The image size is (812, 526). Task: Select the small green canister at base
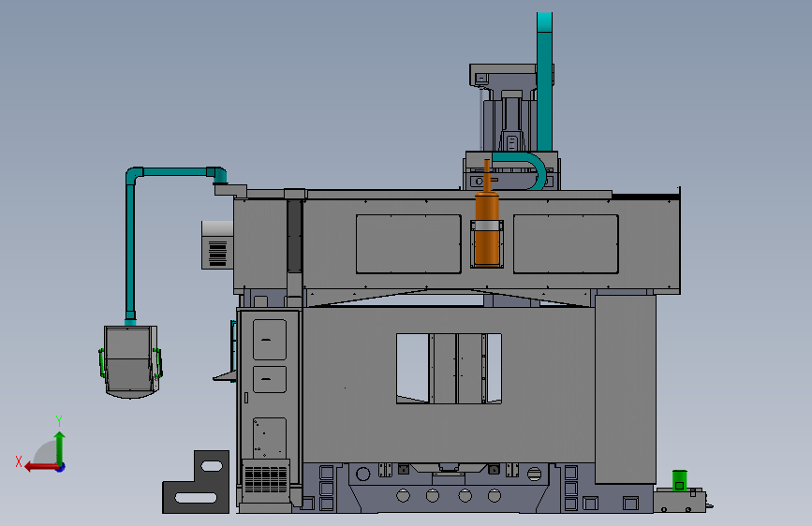679,480
